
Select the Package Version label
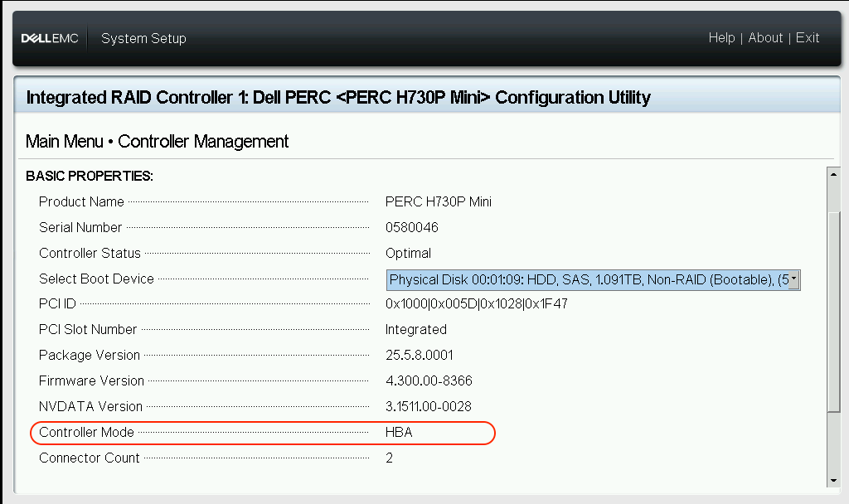click(90, 355)
